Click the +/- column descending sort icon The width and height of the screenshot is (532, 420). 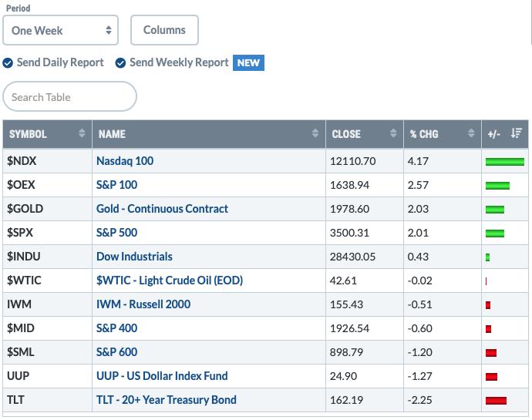coord(517,133)
